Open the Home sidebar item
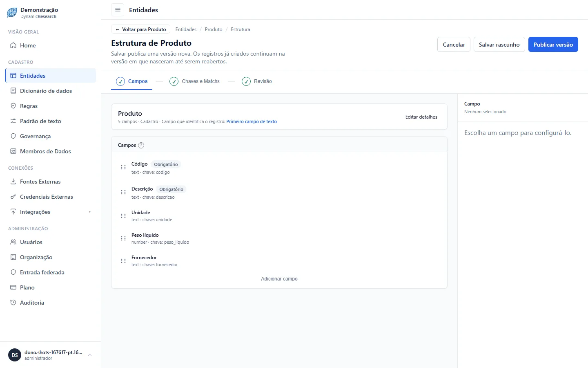Screen dimensions: 588x368 [x=51, y=45]
